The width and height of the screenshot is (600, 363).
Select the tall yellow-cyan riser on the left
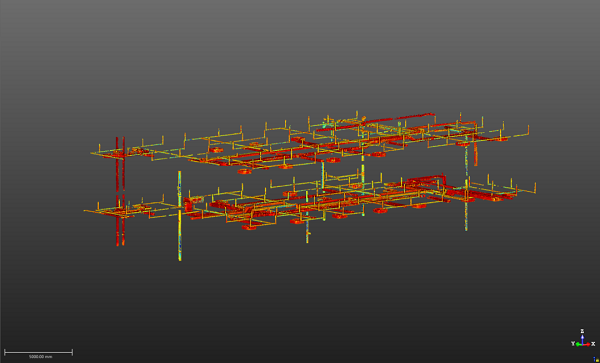tap(179, 216)
